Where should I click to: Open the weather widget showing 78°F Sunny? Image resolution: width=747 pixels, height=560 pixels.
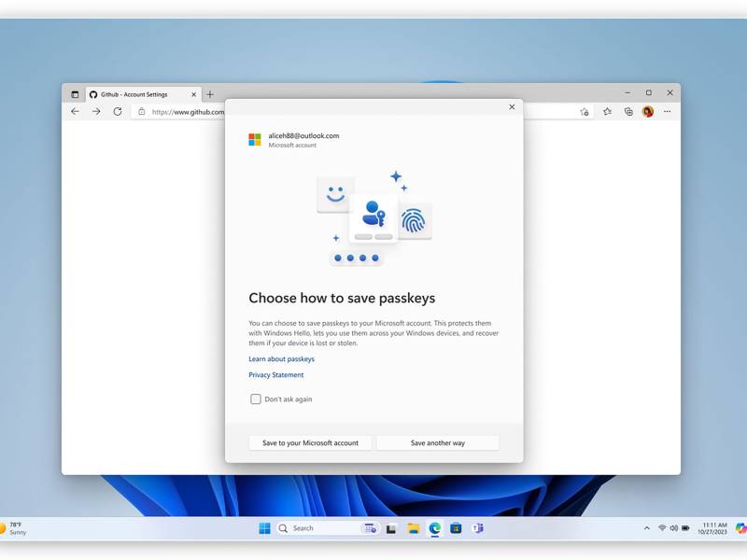pyautogui.click(x=13, y=528)
